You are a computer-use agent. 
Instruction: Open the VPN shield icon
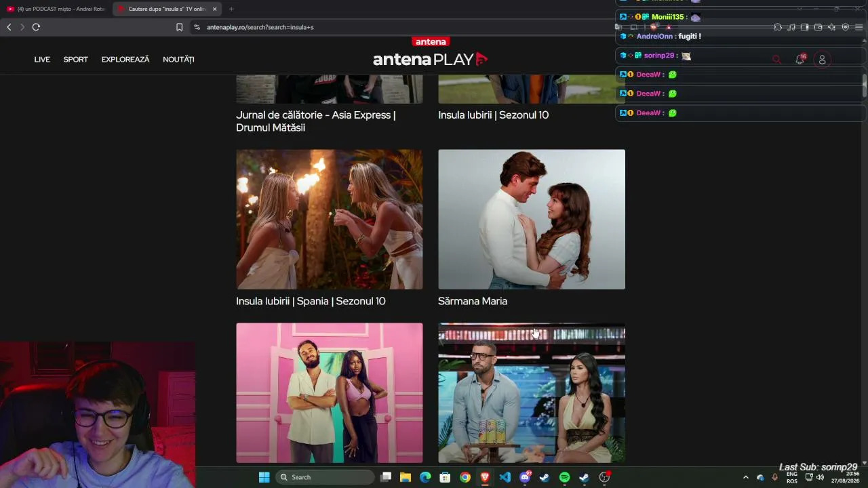click(846, 27)
